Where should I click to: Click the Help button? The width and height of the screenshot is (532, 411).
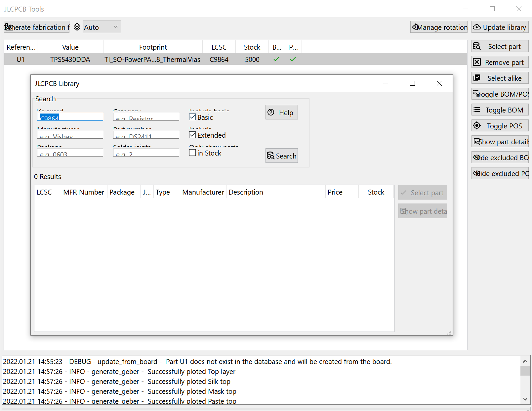(x=281, y=112)
